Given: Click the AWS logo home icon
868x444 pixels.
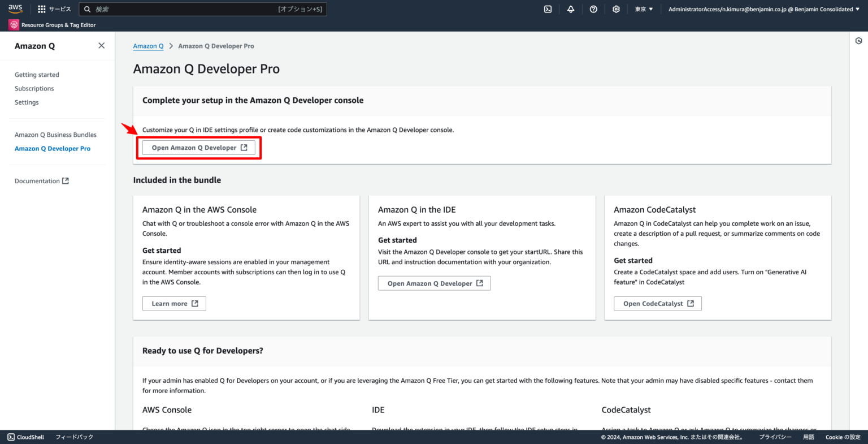Looking at the screenshot, I should [15, 9].
